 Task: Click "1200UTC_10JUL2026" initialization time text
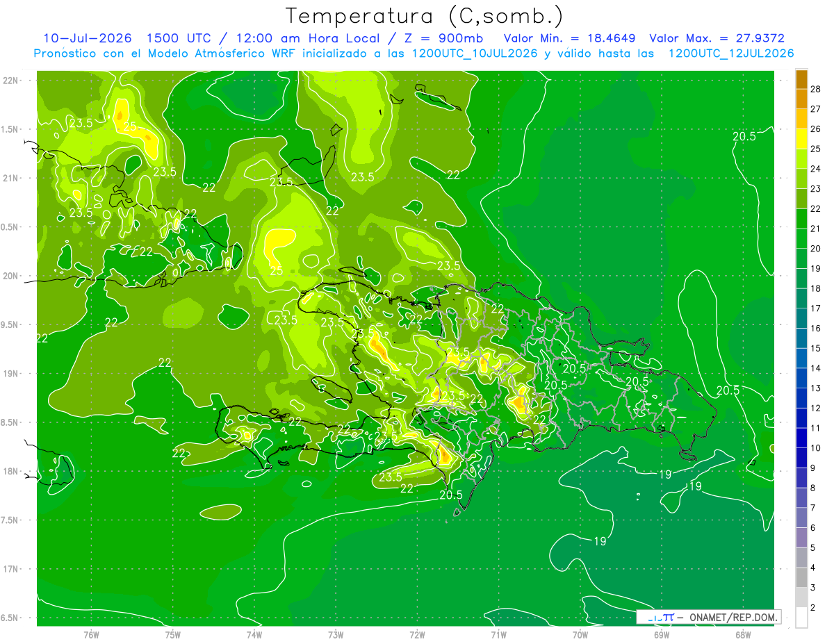click(475, 53)
